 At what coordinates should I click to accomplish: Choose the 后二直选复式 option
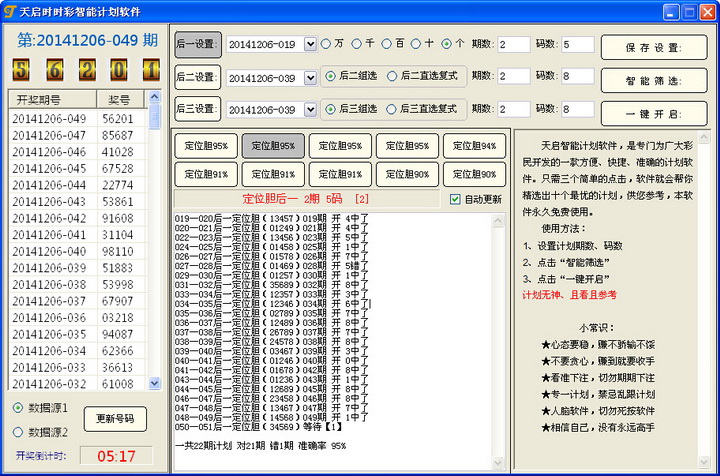(x=393, y=76)
